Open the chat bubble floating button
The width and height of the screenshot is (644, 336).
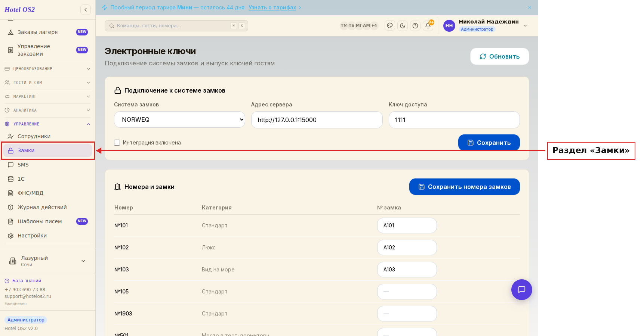point(522,290)
